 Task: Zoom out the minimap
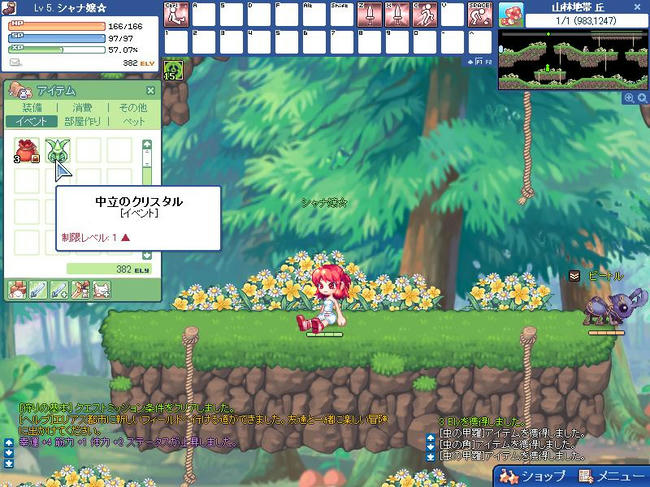643,98
